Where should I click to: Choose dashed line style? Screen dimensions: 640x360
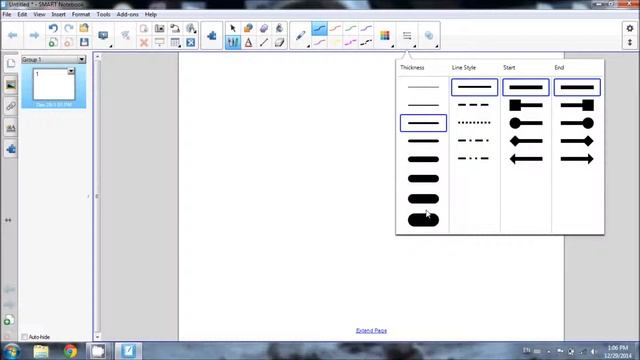[x=474, y=105]
